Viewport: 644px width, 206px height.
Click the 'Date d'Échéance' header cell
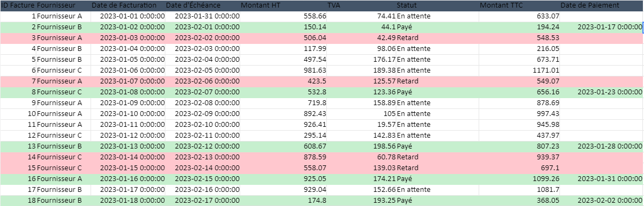(203, 6)
